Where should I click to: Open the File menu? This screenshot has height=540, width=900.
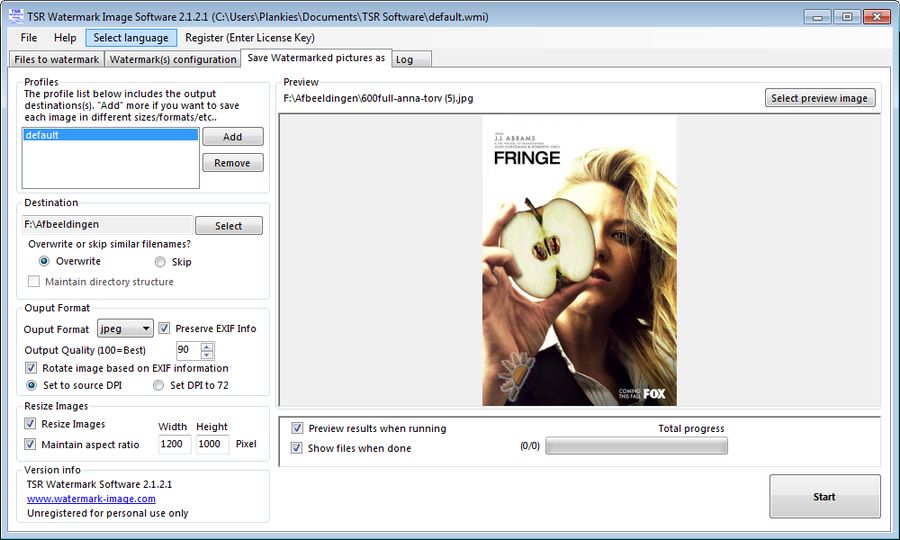point(29,38)
